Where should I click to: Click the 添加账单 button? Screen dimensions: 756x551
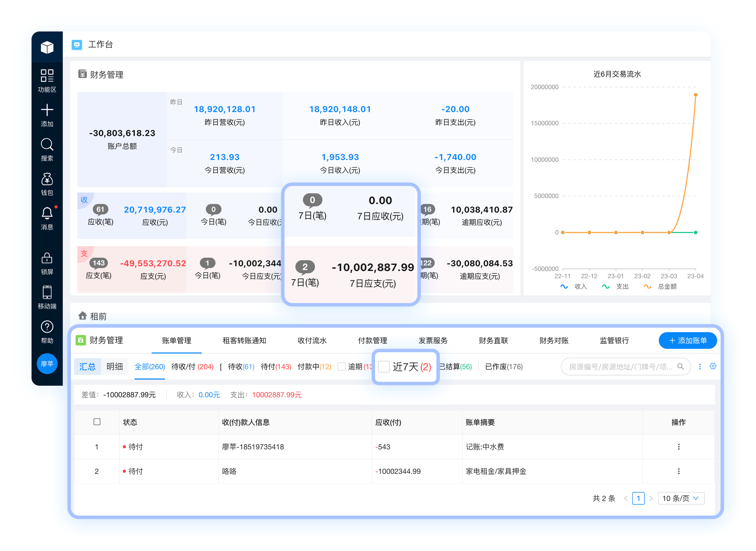tap(688, 340)
